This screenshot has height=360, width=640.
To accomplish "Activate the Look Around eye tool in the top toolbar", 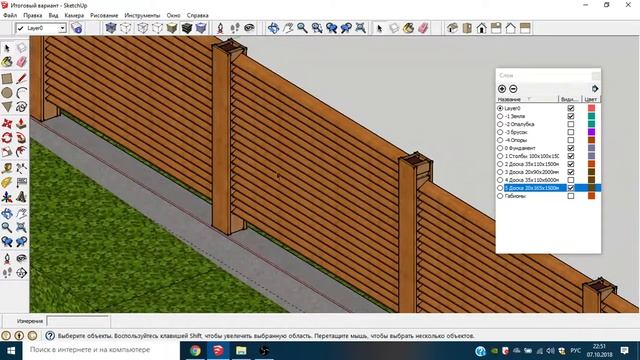I will (x=249, y=28).
